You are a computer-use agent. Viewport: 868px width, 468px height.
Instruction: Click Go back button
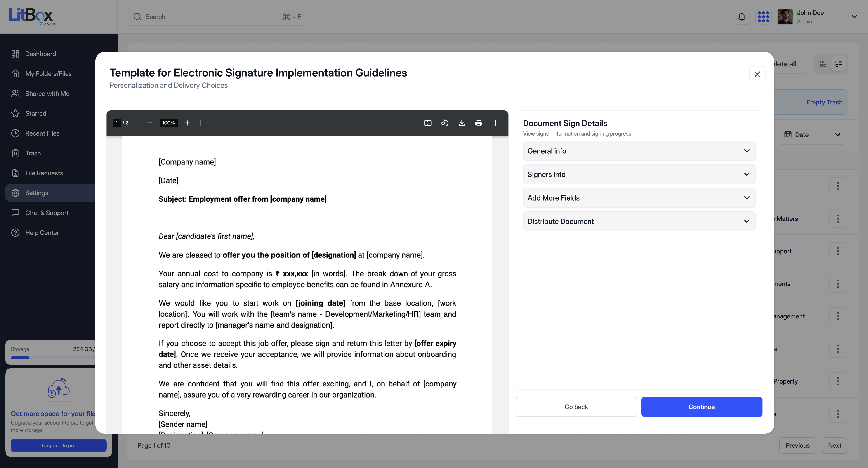click(x=576, y=407)
